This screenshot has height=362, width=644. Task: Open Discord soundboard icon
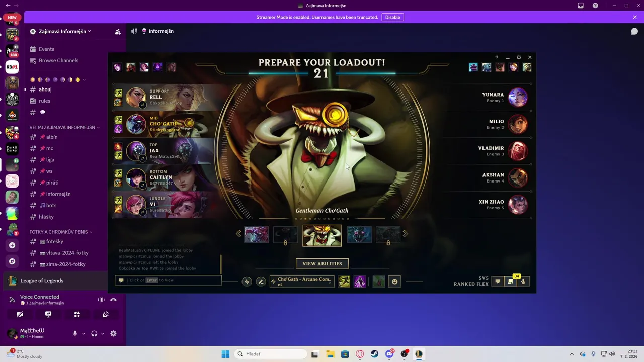106,314
